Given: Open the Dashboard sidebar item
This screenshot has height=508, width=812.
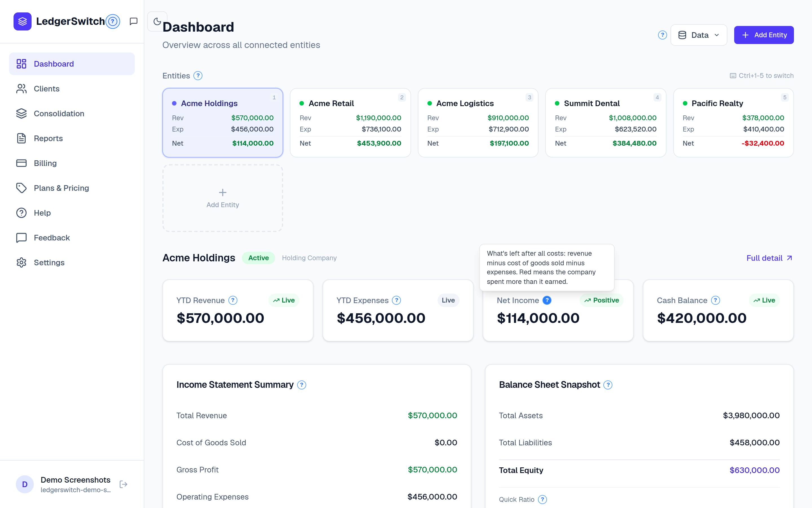Looking at the screenshot, I should (72, 64).
